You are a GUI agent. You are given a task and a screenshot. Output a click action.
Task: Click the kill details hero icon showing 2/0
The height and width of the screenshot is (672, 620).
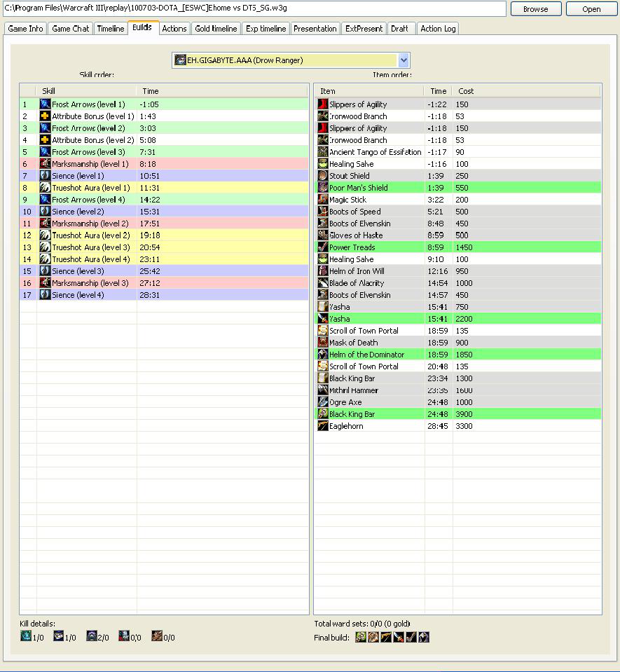click(91, 636)
